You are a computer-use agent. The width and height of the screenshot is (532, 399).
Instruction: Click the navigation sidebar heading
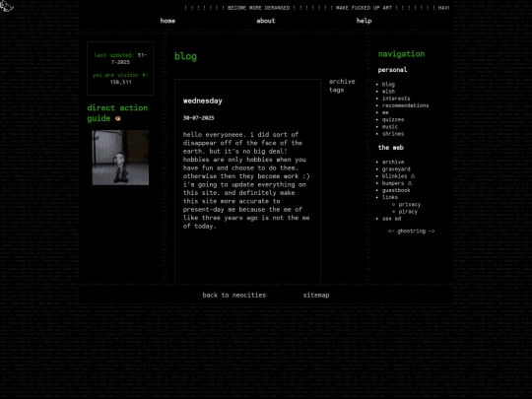coord(401,54)
